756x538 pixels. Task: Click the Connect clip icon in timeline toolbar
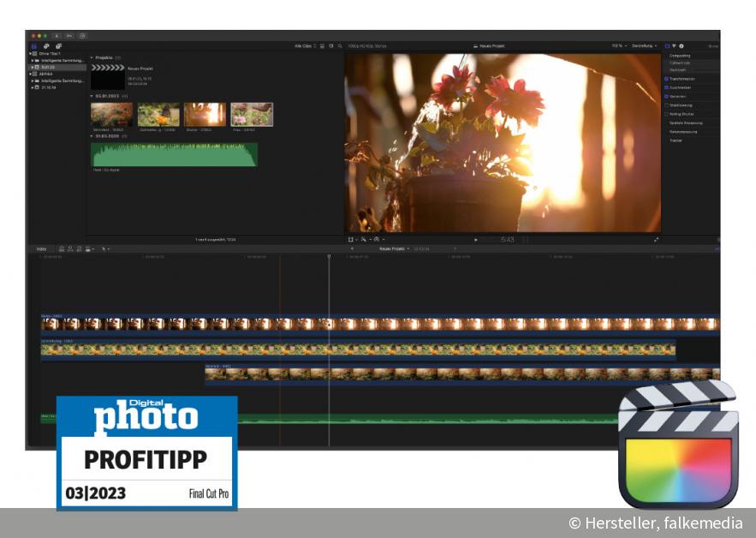(62, 249)
